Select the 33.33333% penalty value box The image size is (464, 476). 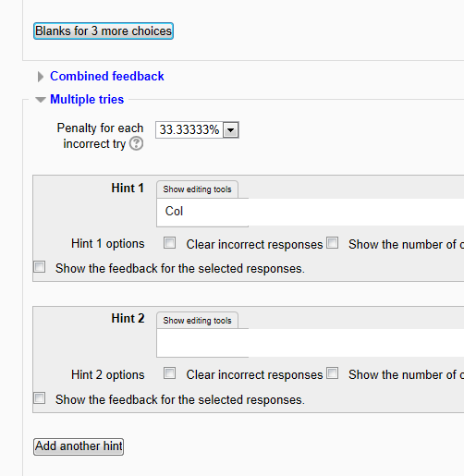pyautogui.click(x=197, y=129)
